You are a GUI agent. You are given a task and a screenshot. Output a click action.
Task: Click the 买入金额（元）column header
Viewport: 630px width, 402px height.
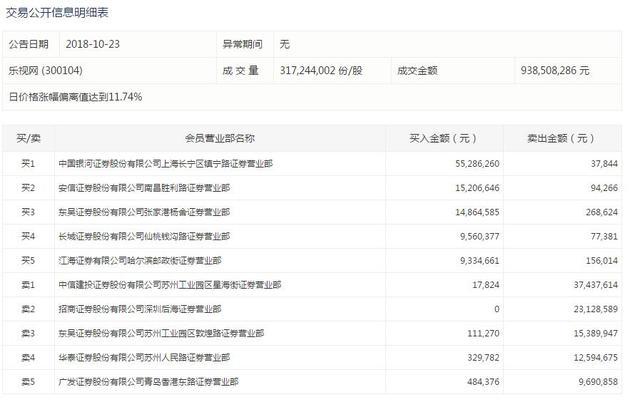pos(444,139)
